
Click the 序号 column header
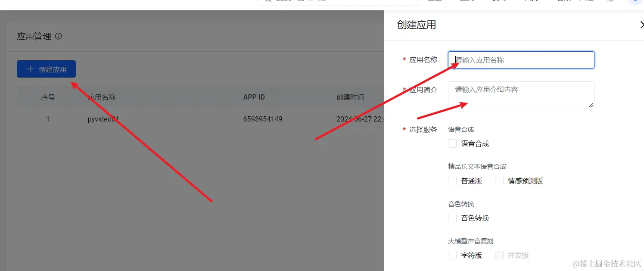click(48, 97)
